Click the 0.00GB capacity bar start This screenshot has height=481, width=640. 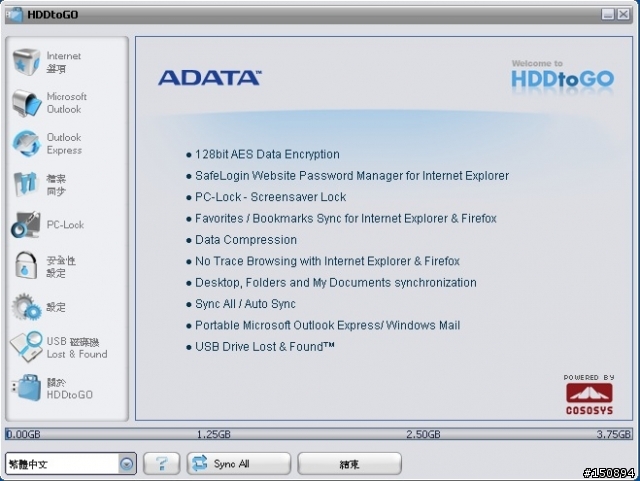click(x=23, y=434)
